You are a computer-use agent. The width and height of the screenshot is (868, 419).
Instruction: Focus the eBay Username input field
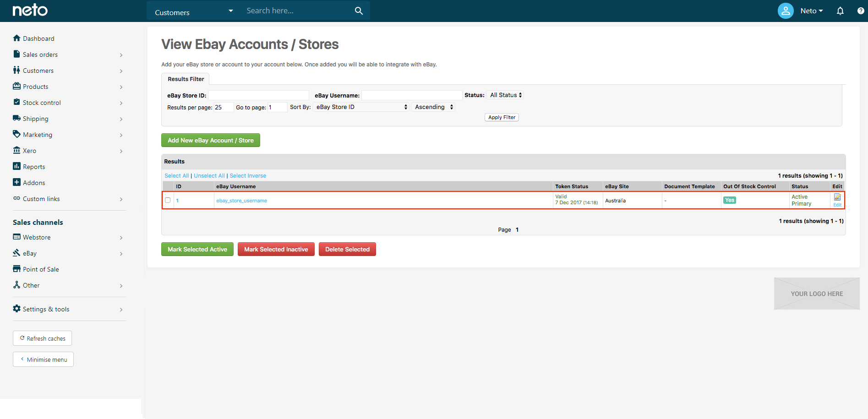click(412, 95)
